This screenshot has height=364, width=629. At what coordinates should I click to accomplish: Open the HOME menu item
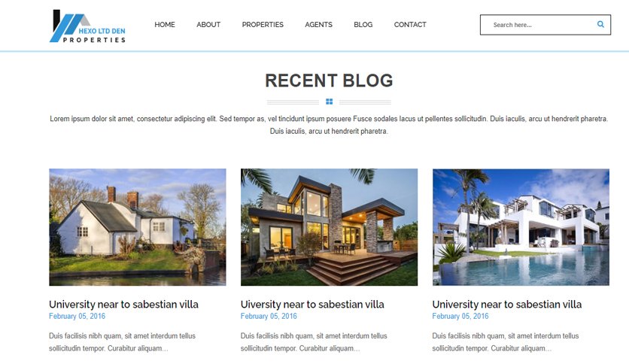(165, 25)
